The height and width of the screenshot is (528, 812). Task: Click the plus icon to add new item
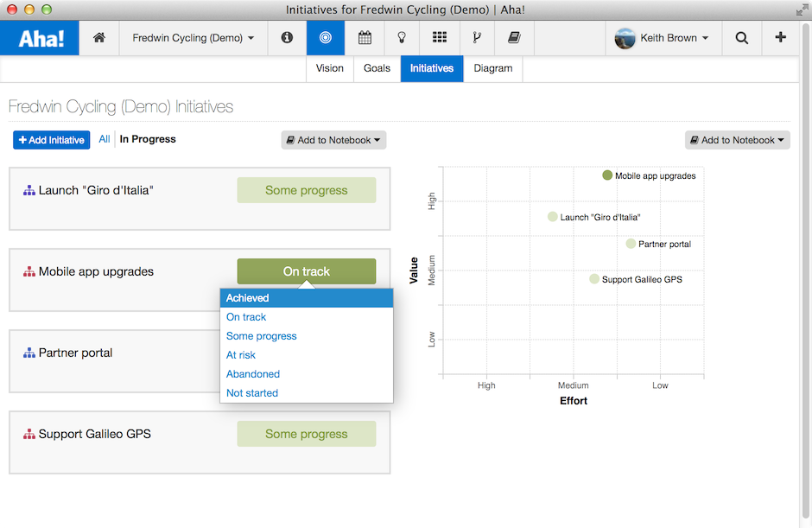(x=780, y=38)
